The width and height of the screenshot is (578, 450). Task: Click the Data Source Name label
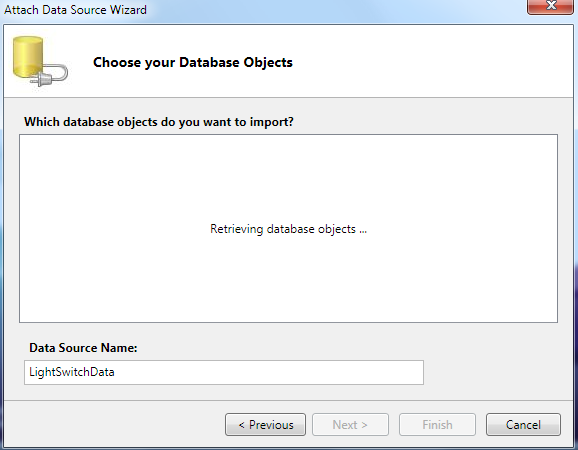tap(83, 348)
